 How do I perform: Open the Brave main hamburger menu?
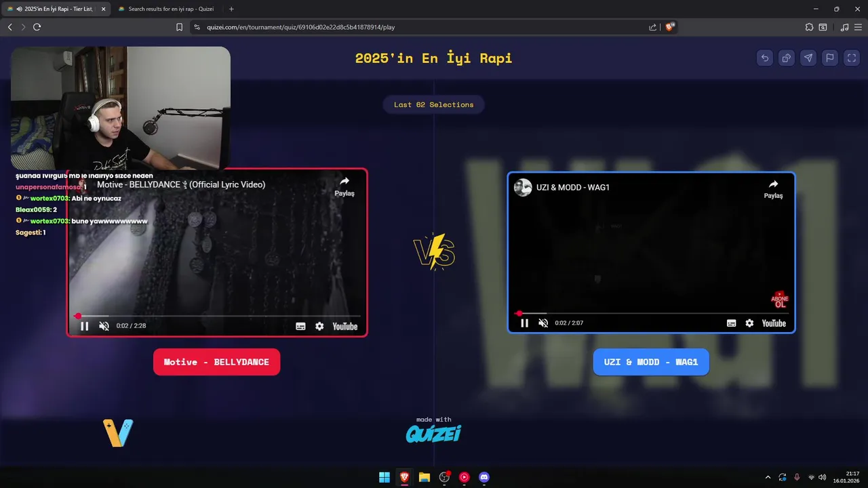[858, 27]
